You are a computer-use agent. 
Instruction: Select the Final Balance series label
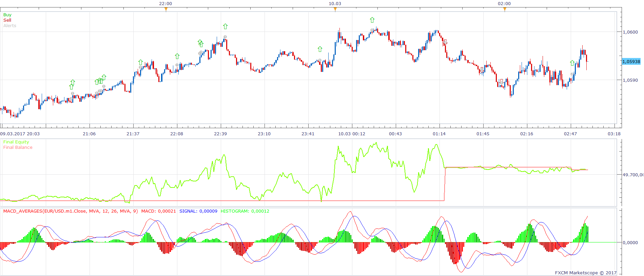click(x=18, y=147)
